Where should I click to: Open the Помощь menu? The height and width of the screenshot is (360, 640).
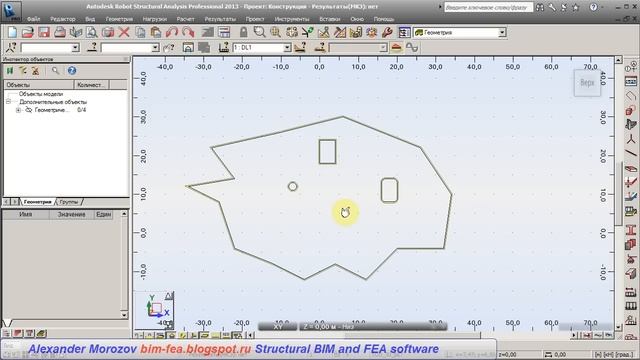384,19
